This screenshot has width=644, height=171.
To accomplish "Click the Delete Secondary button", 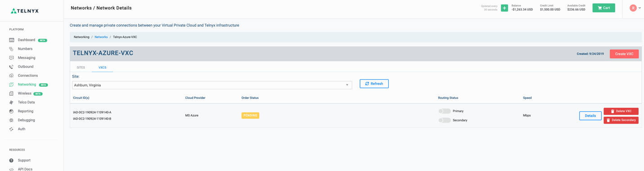I will coord(621,120).
